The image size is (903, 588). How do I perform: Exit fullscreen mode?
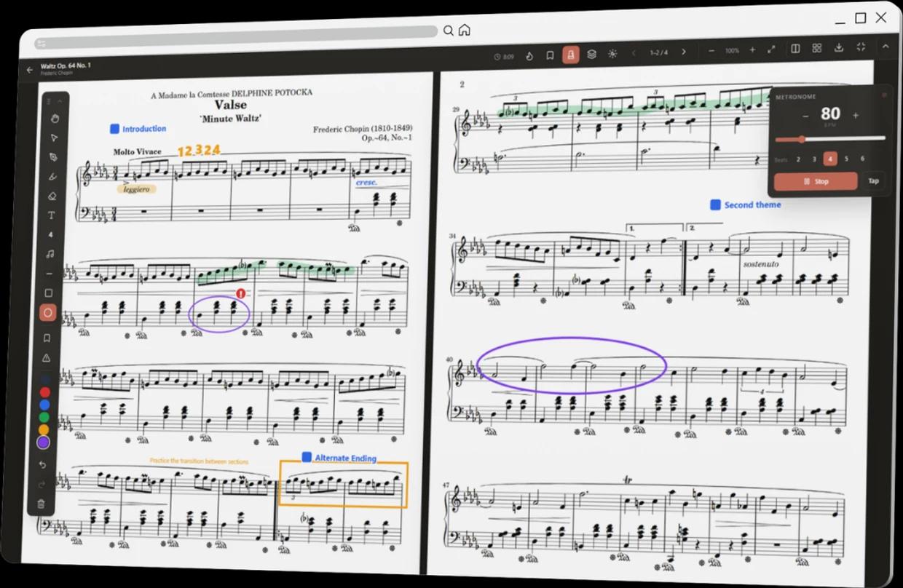[x=861, y=47]
